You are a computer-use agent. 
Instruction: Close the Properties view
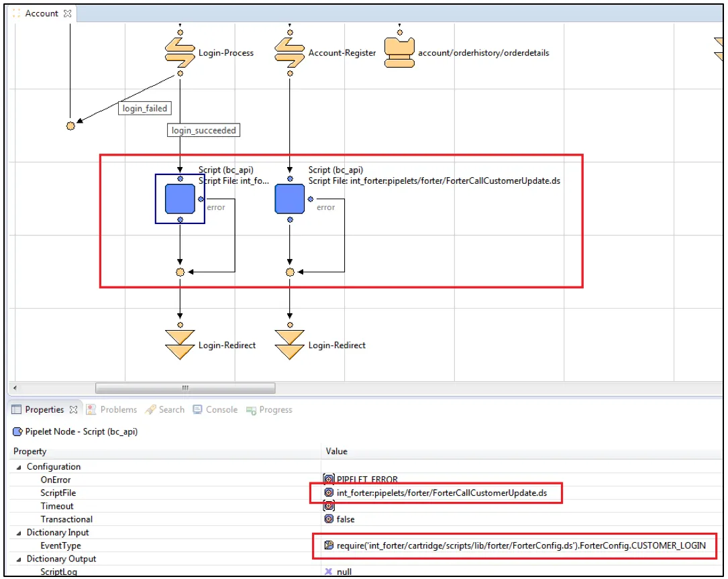tap(73, 409)
